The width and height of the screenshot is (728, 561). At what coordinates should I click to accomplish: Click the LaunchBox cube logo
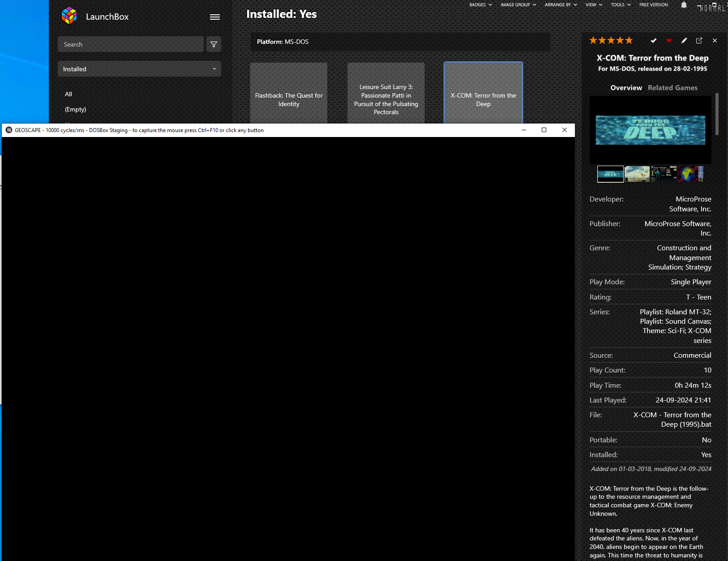(69, 16)
